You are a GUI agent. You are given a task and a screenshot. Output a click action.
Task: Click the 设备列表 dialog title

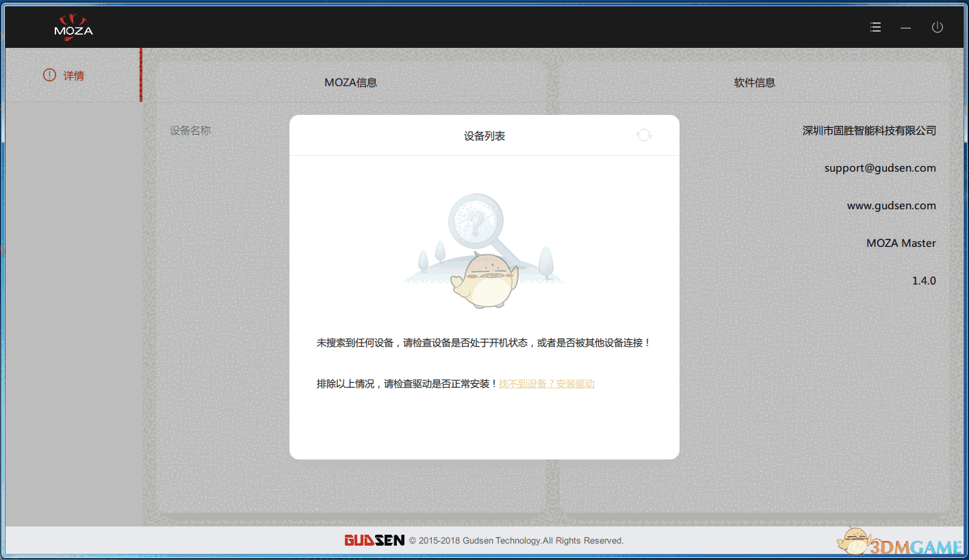(x=484, y=135)
